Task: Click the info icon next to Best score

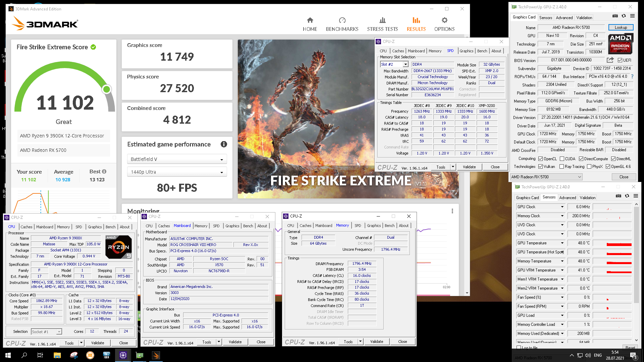Action: click(x=104, y=171)
